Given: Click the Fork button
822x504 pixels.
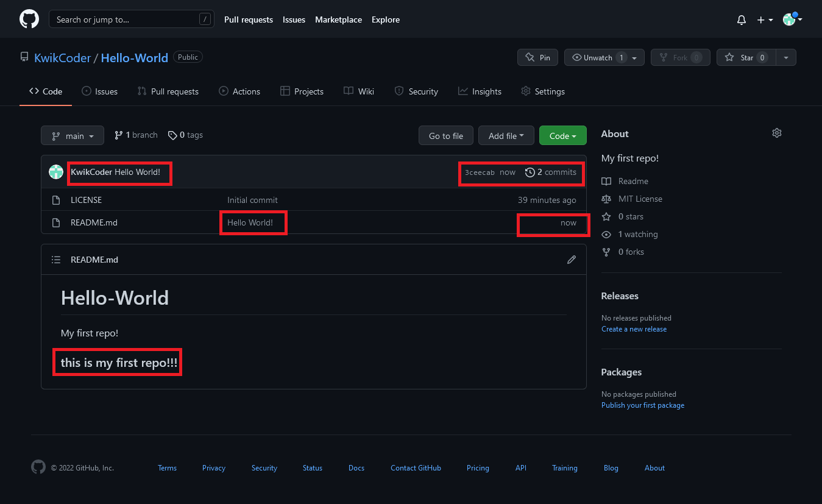Looking at the screenshot, I should (680, 57).
